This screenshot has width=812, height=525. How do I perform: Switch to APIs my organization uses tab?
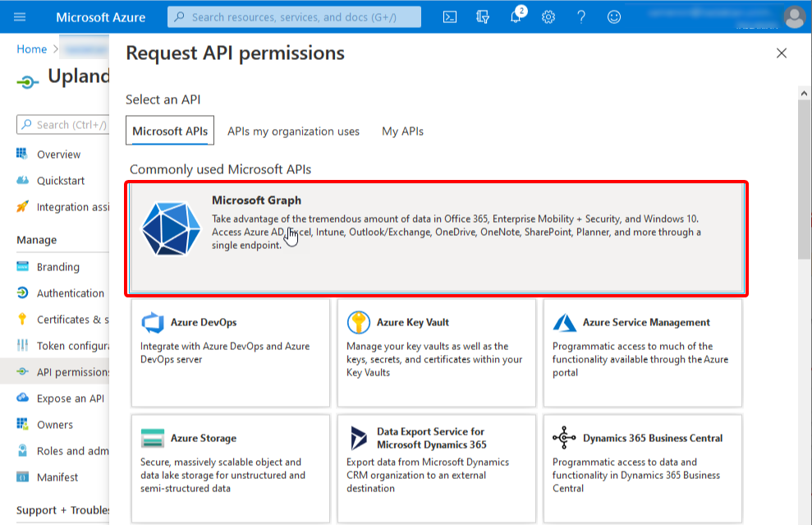[x=293, y=131]
